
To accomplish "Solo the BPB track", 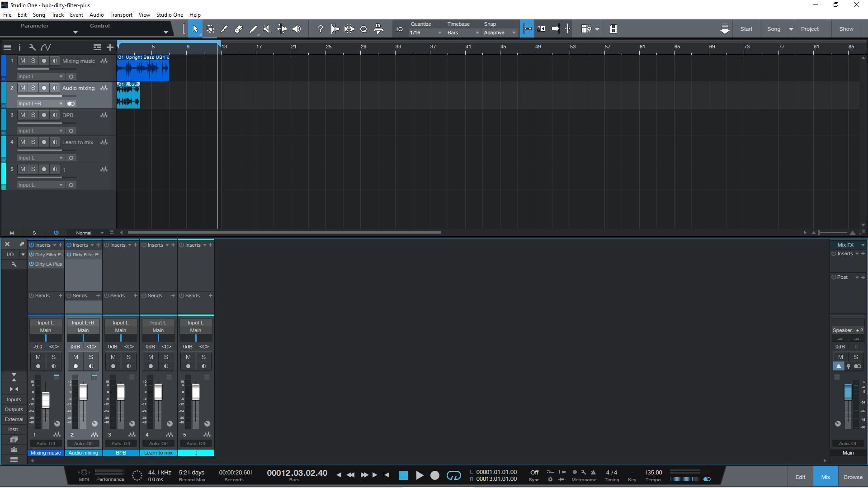I will pyautogui.click(x=33, y=115).
